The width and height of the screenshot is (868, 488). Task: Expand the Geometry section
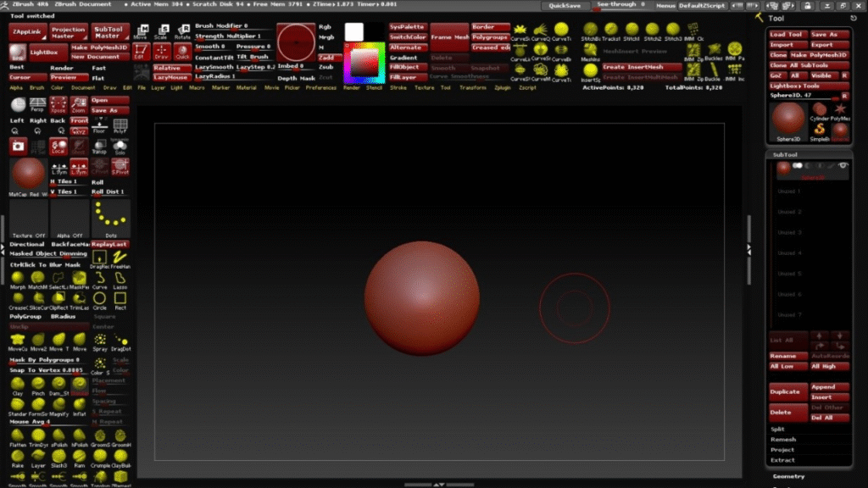click(788, 476)
